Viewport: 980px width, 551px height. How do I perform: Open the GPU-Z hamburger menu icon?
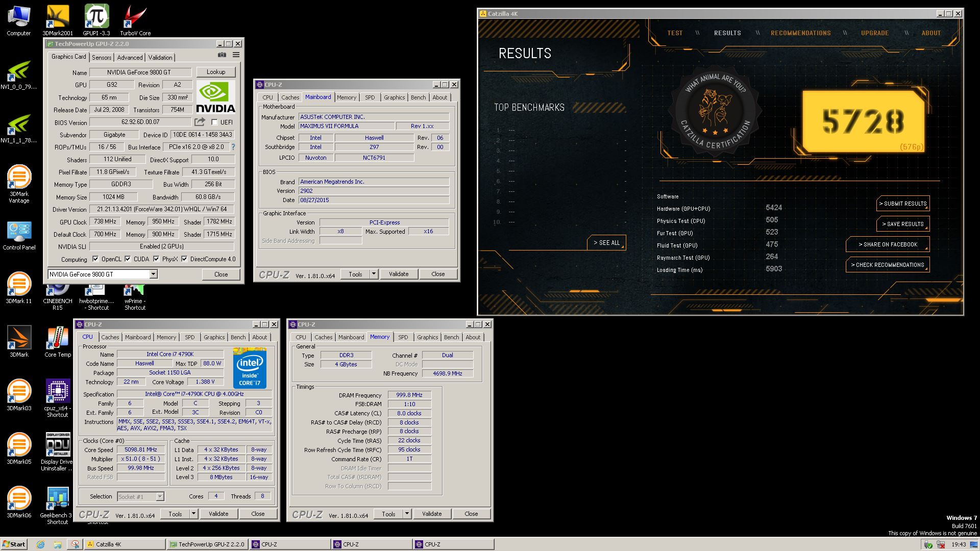coord(236,55)
